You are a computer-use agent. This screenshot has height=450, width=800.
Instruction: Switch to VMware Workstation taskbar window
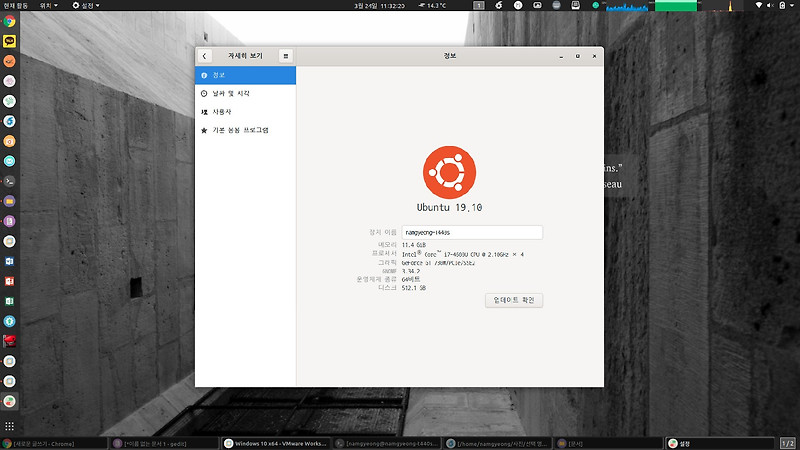(276, 443)
